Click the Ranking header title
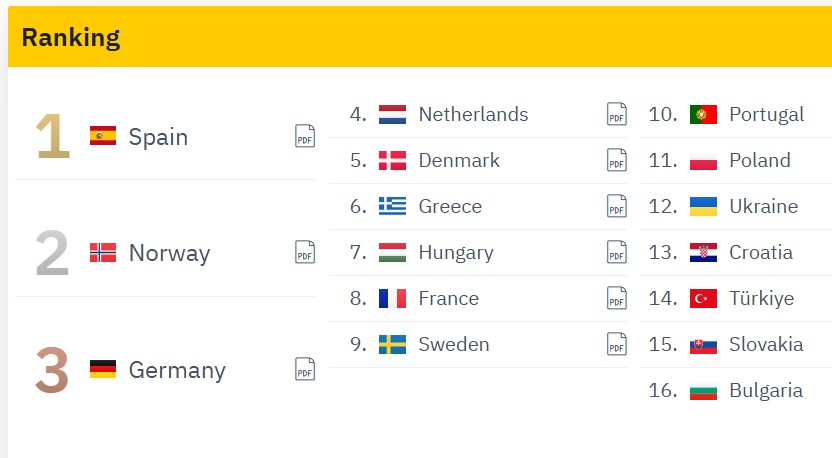The height and width of the screenshot is (458, 832). (x=71, y=38)
